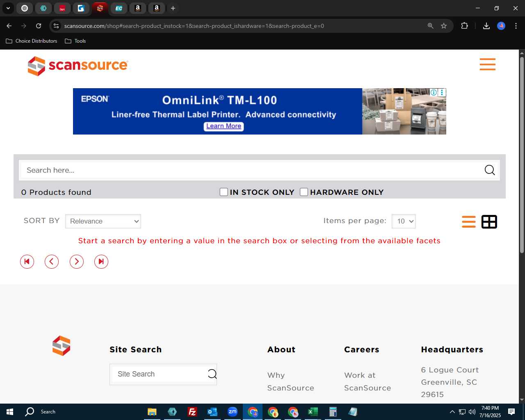Open Zoom from the taskbar
Image resolution: width=525 pixels, height=420 pixels.
(x=233, y=412)
